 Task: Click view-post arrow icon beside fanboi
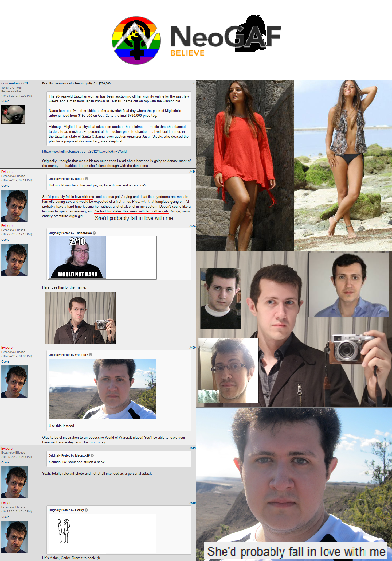click(87, 179)
